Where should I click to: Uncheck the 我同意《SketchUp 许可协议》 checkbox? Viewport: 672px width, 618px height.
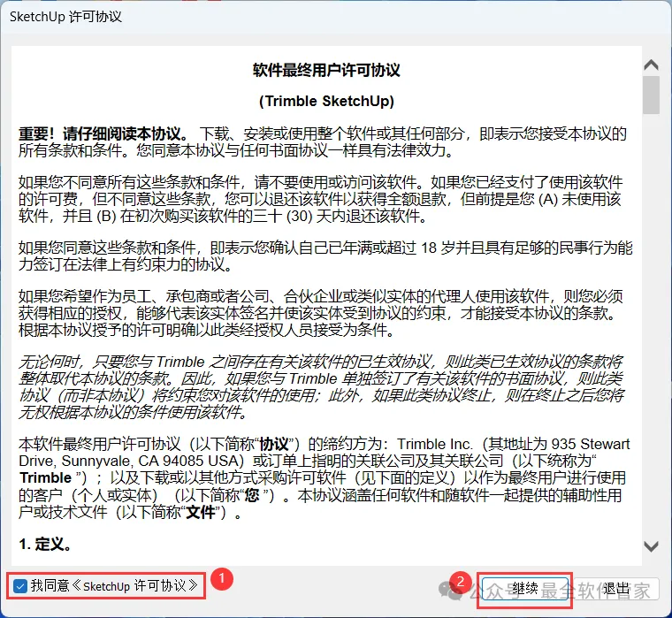20,586
